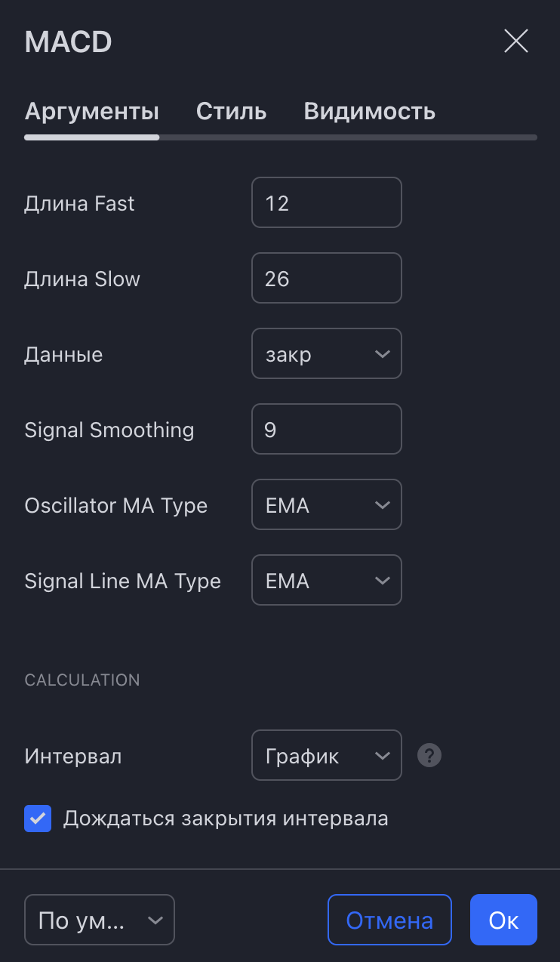Screen dimensions: 560x962
Task: Focus the Signal Smoothing input field
Action: (x=327, y=429)
